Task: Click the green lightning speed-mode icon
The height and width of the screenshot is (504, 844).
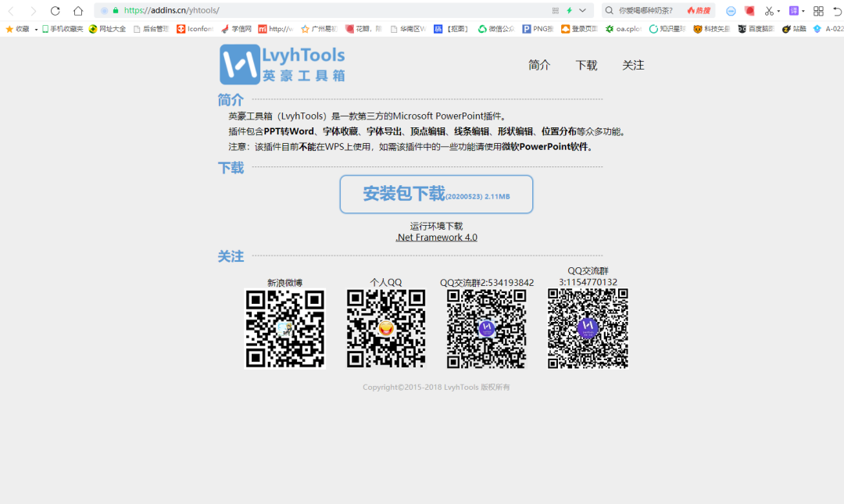Action: click(569, 10)
